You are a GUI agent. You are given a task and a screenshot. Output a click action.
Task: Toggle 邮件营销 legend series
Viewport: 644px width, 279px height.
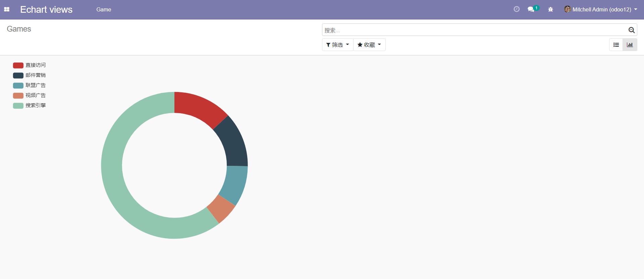click(x=29, y=75)
